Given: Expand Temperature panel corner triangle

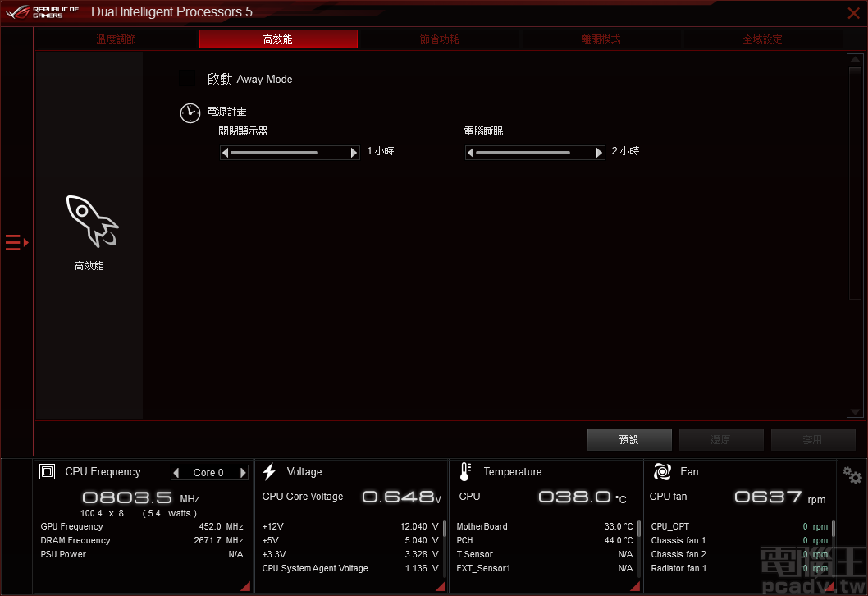Looking at the screenshot, I should tap(636, 587).
